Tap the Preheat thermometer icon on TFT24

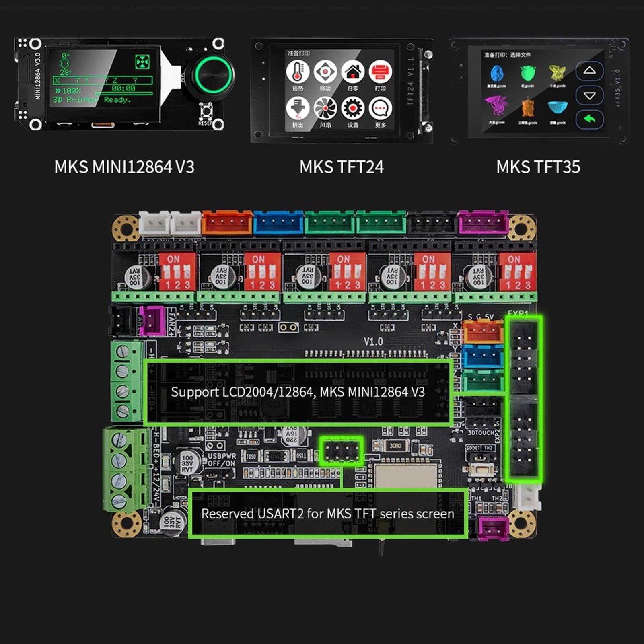pos(298,72)
